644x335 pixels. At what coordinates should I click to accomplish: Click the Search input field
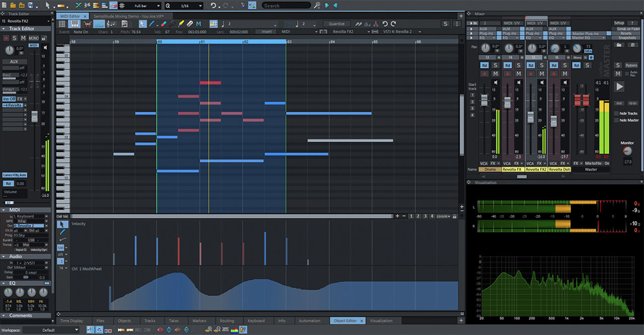click(286, 6)
